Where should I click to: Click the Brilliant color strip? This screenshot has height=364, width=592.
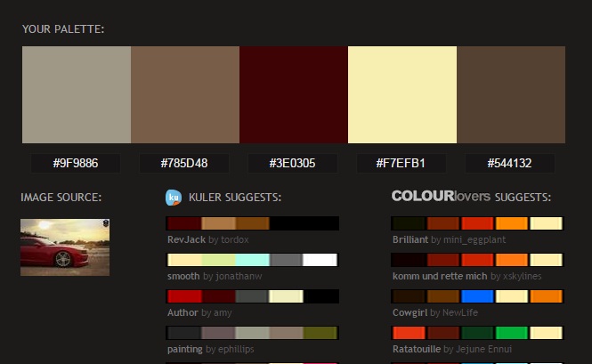pyautogui.click(x=477, y=223)
